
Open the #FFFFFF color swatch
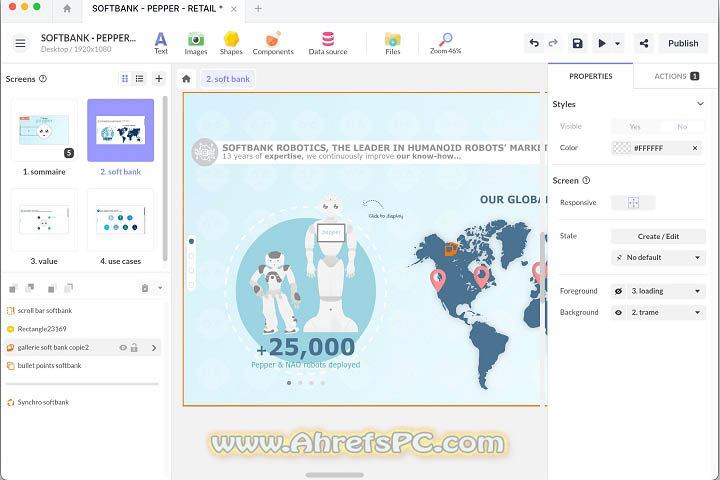point(622,148)
